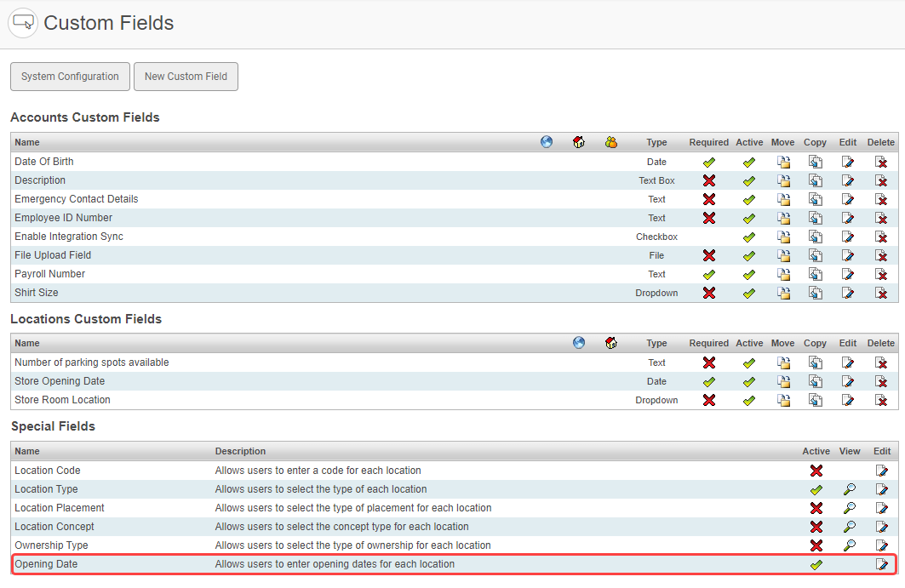The image size is (905, 588).
Task: Delete the Store Room Location field
Action: [881, 400]
